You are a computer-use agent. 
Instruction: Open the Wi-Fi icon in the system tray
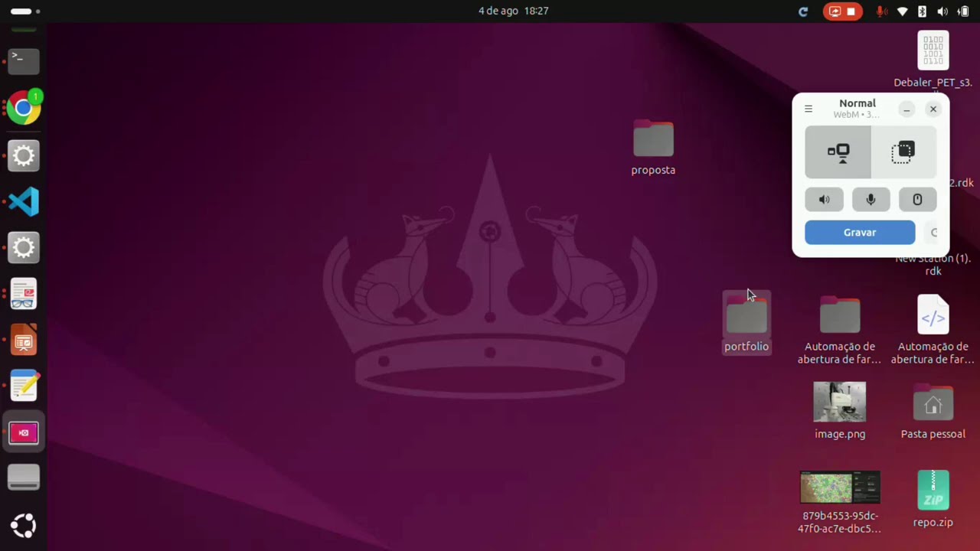[903, 11]
